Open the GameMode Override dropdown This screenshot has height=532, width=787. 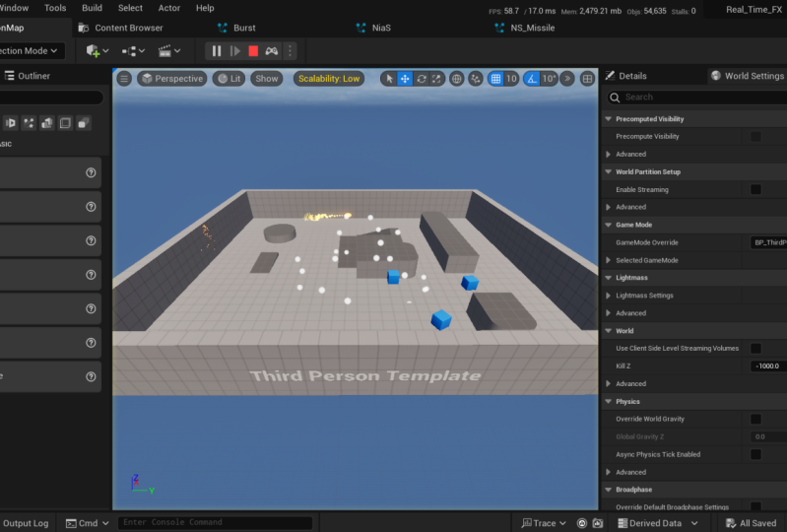768,242
